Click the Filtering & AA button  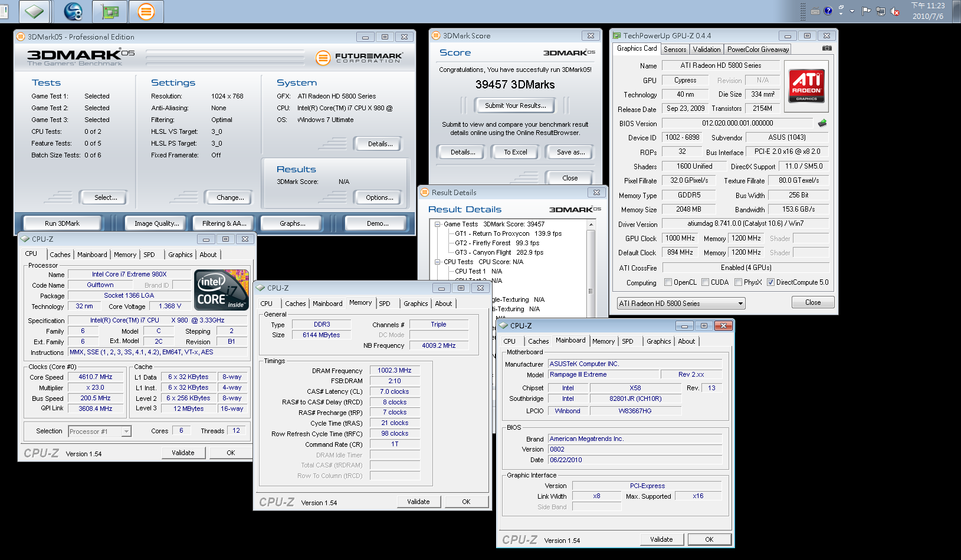click(x=224, y=223)
